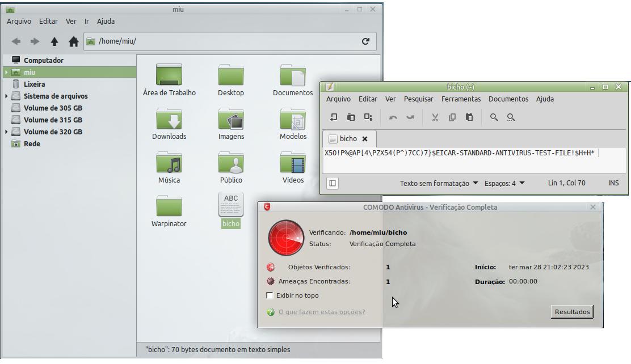Screen dimensions: 631x364
Task: Select Computador in the sidebar
Action: [44, 60]
